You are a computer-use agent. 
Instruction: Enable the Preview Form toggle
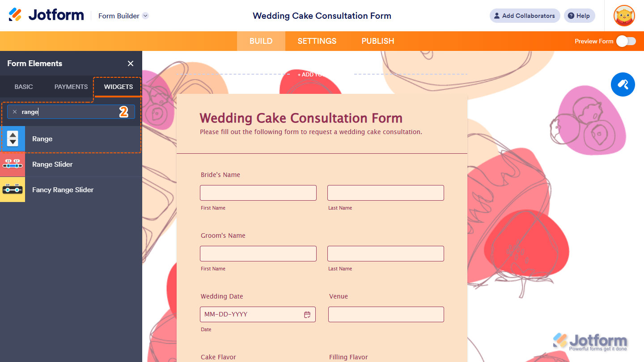pos(626,41)
